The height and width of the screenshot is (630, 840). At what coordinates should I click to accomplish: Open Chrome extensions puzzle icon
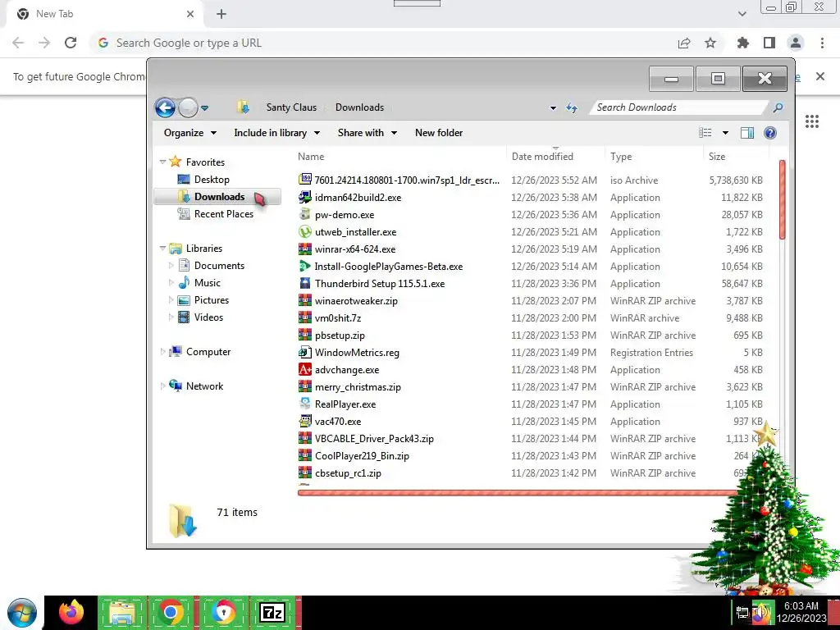[x=743, y=43]
